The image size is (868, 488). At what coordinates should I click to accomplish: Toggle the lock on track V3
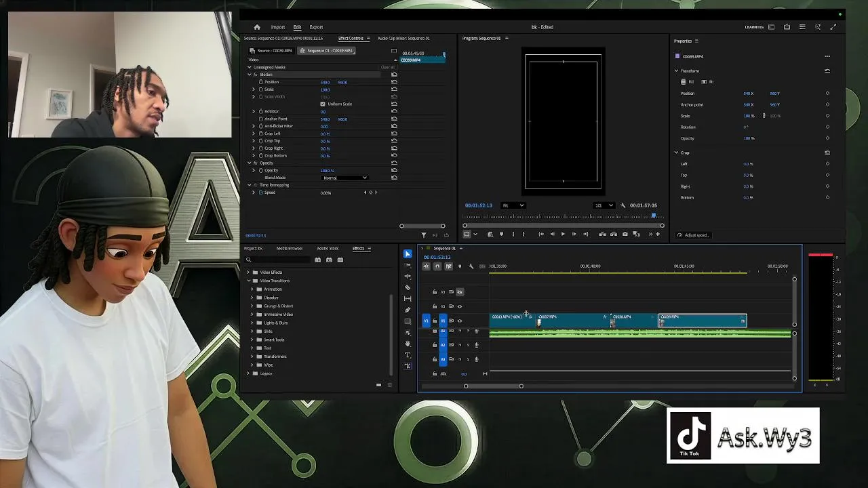[435, 292]
